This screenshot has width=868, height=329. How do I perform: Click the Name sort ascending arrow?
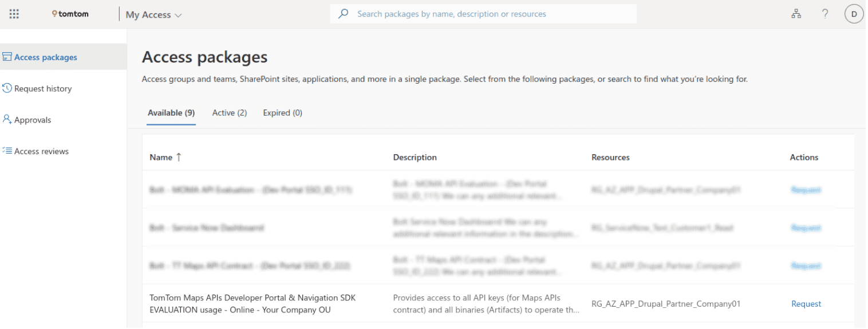click(x=179, y=157)
